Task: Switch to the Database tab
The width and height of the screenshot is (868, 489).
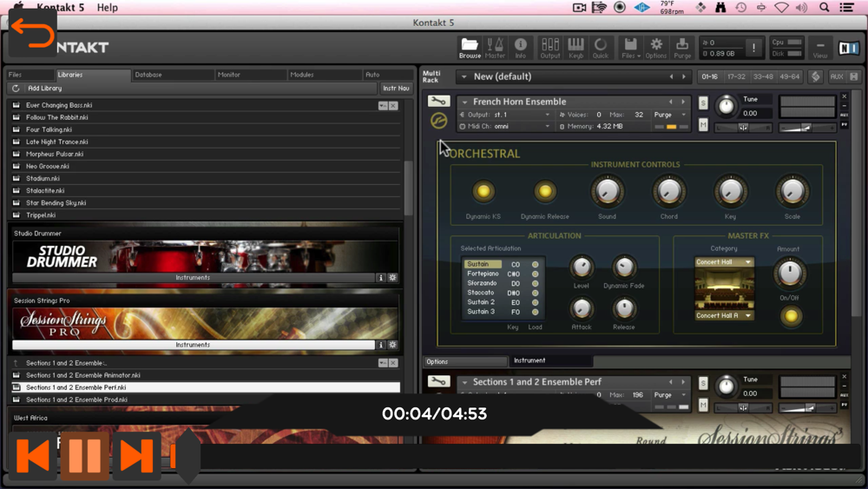Action: 173,75
